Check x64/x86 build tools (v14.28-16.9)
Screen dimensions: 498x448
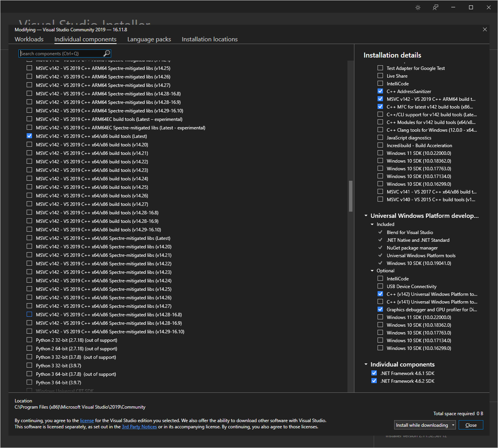[29, 221]
